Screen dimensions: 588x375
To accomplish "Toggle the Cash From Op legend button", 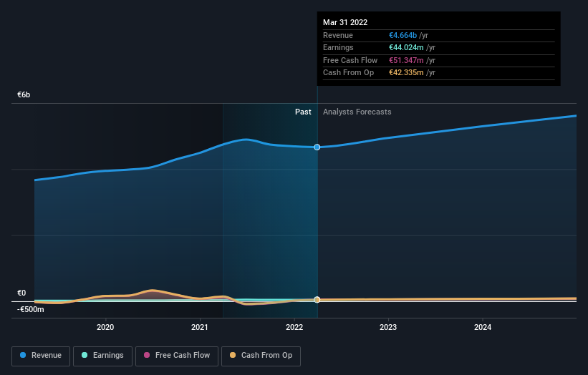I will [261, 356].
